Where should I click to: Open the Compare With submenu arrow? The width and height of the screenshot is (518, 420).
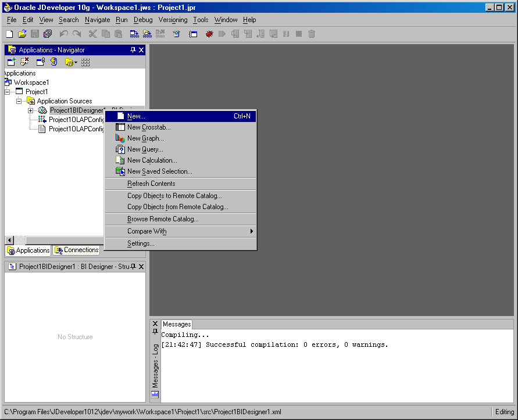(251, 231)
